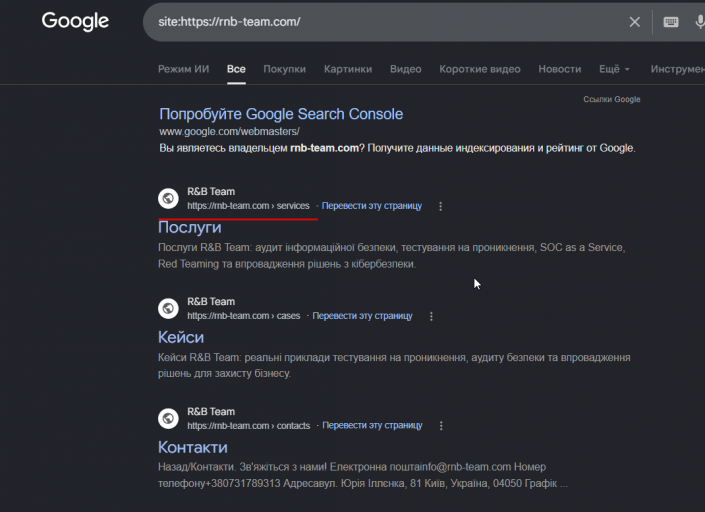Start voice search with the microphone icon
Viewport: 705px width, 512px height.
pos(700,22)
